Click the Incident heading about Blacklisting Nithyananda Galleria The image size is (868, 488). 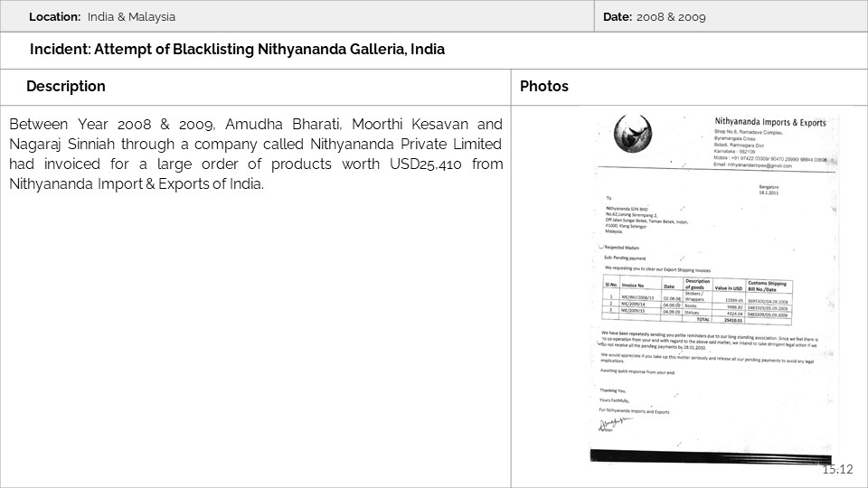237,49
